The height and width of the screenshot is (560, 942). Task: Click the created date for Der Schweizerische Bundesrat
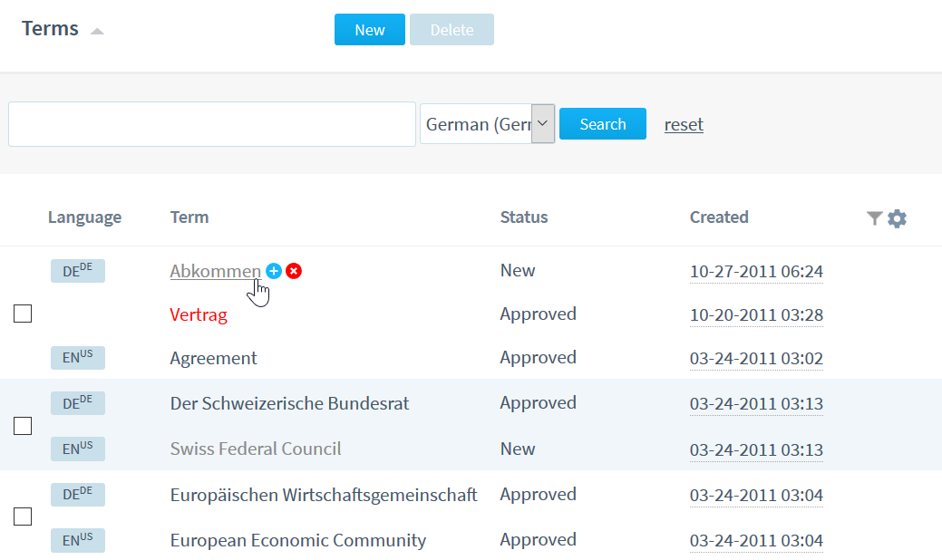click(x=756, y=403)
